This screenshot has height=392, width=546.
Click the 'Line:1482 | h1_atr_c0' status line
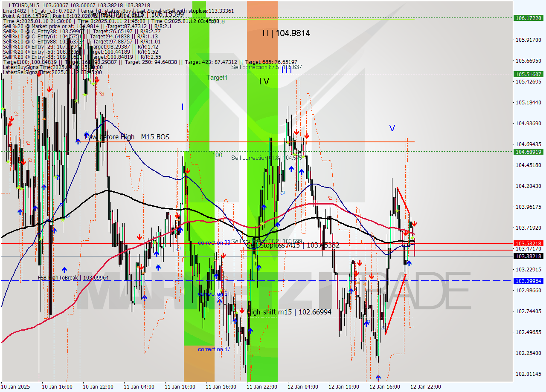coord(118,10)
